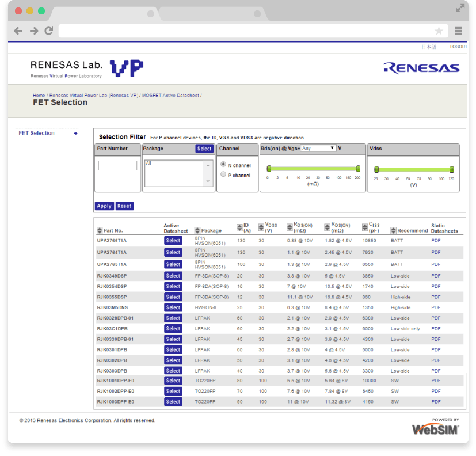Screen dimensions: 476x456
Task: Sort by first RDS(ON) column arrows
Action: tap(290, 227)
